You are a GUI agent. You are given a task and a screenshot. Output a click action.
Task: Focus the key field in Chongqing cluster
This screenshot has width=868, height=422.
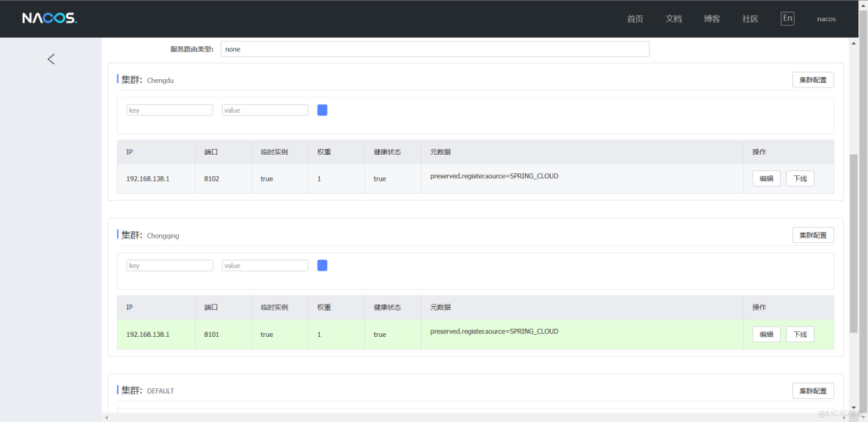coord(170,266)
